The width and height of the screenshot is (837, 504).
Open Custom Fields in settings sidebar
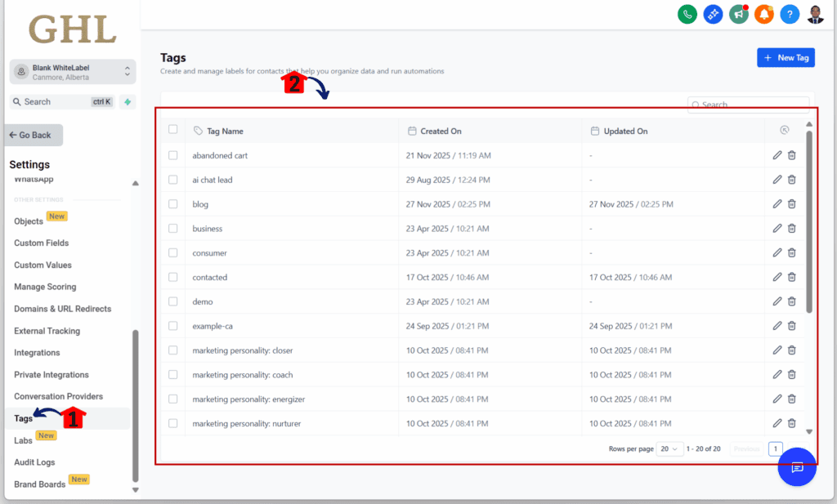point(42,243)
